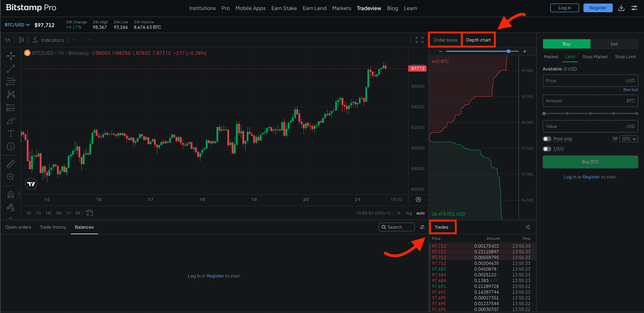Open the BTC/USD pair selector
Image resolution: width=644 pixels, height=313 pixels.
click(17, 25)
